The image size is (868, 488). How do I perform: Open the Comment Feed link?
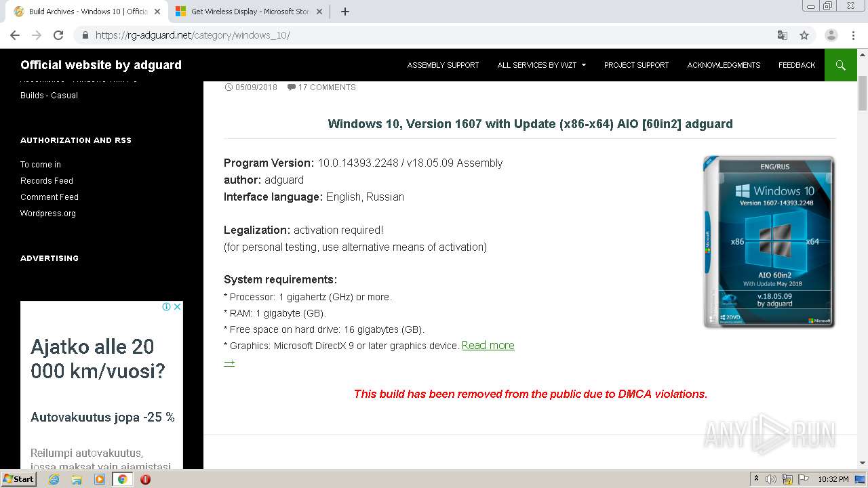point(50,197)
